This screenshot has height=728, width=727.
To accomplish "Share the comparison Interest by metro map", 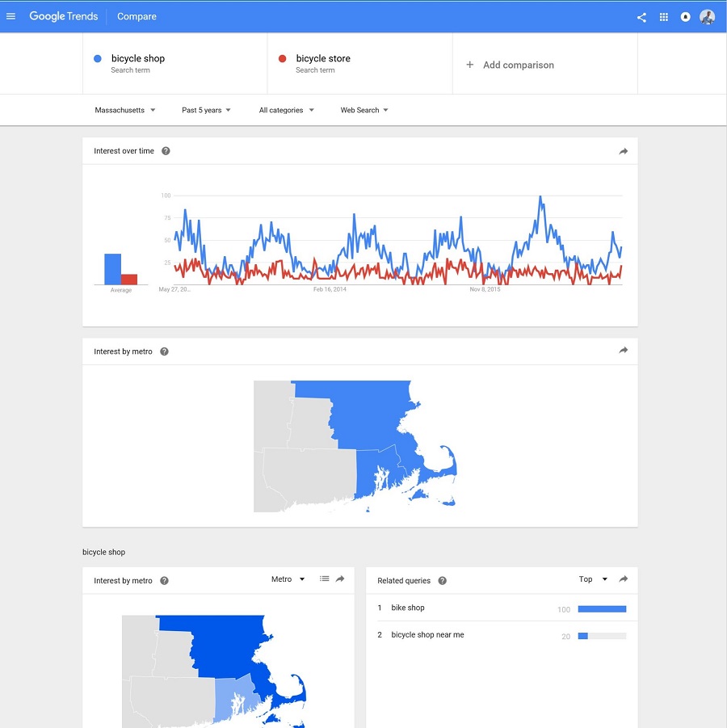I will click(624, 350).
